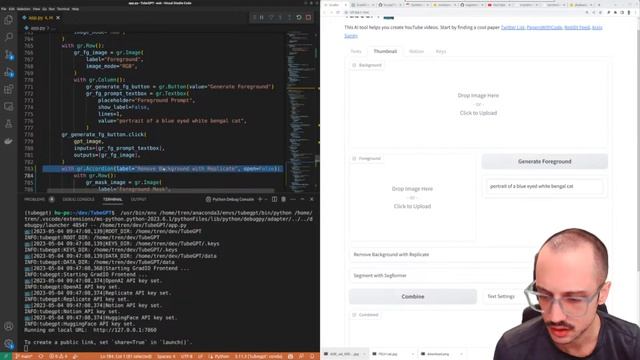
Task: Open the Extensions view
Action: coord(9,89)
